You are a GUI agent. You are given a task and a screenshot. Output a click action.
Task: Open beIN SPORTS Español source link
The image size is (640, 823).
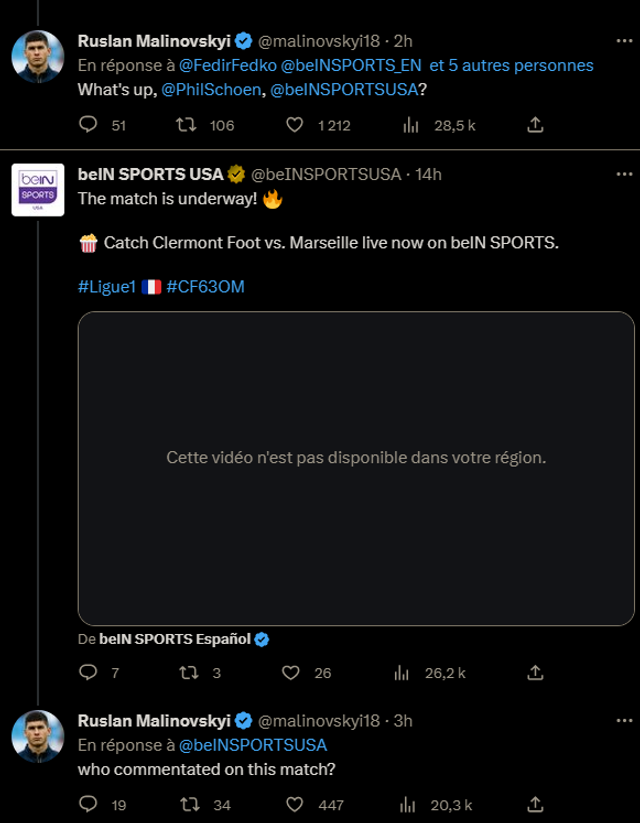(175, 639)
